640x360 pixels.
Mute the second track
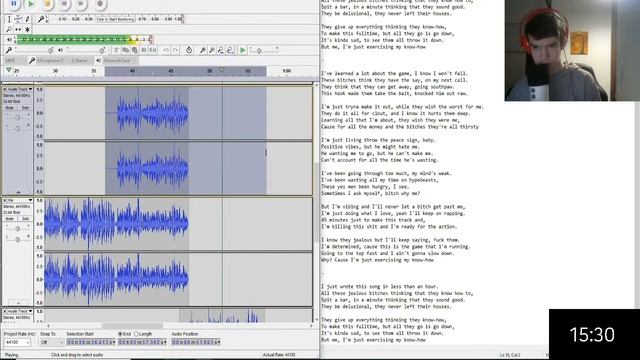(10, 219)
